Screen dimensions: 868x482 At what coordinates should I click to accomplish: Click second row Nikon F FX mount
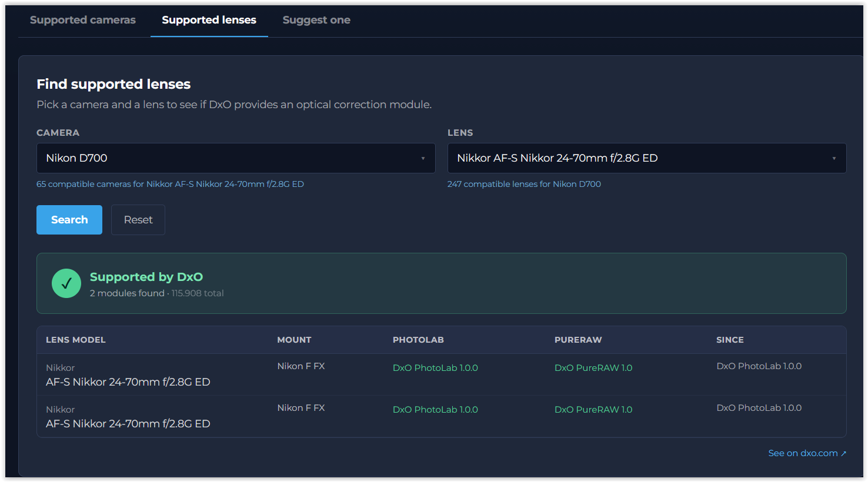pos(301,408)
